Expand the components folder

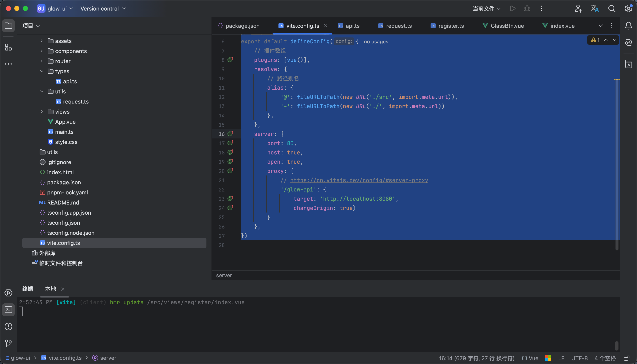coord(41,51)
